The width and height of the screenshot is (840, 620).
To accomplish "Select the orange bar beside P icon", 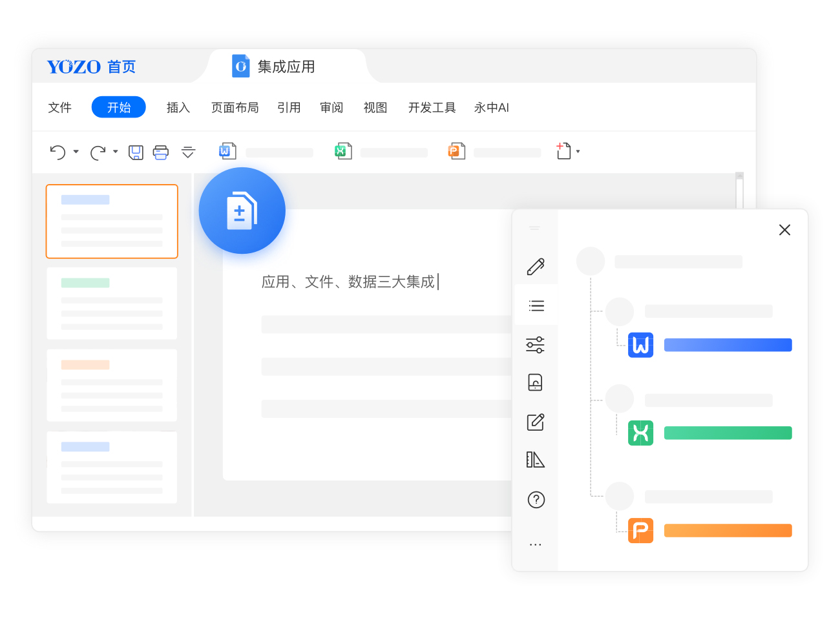I will 728,531.
